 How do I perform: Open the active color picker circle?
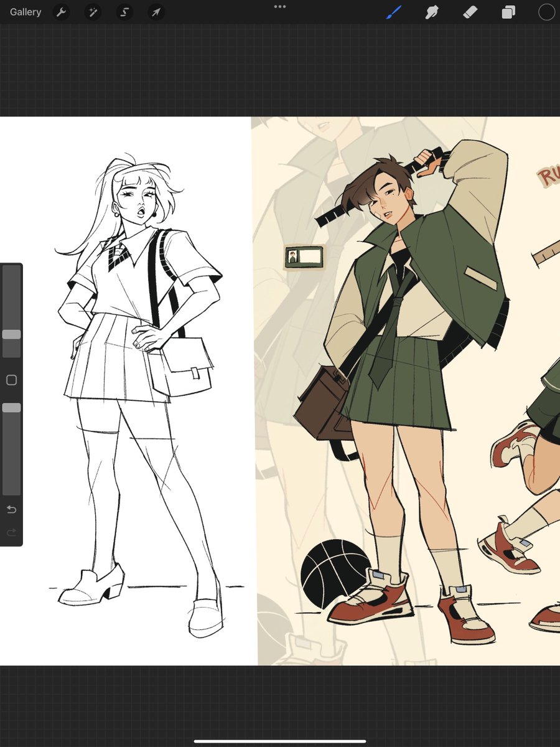point(546,12)
